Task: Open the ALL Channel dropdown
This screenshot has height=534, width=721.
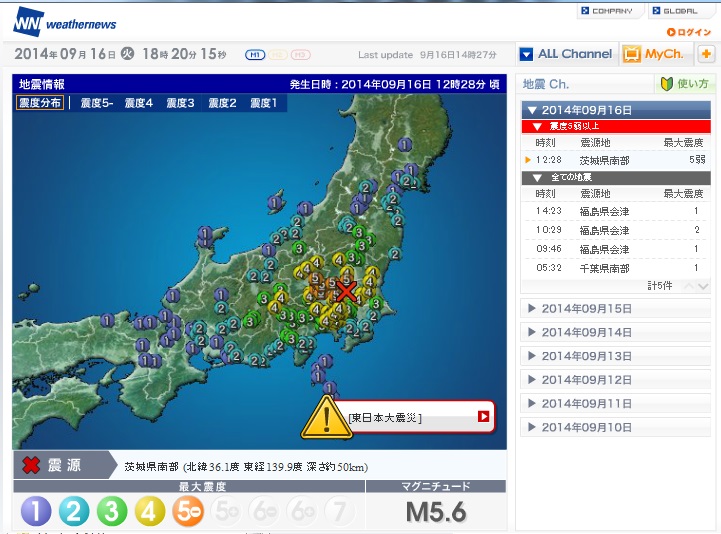Action: pos(566,54)
